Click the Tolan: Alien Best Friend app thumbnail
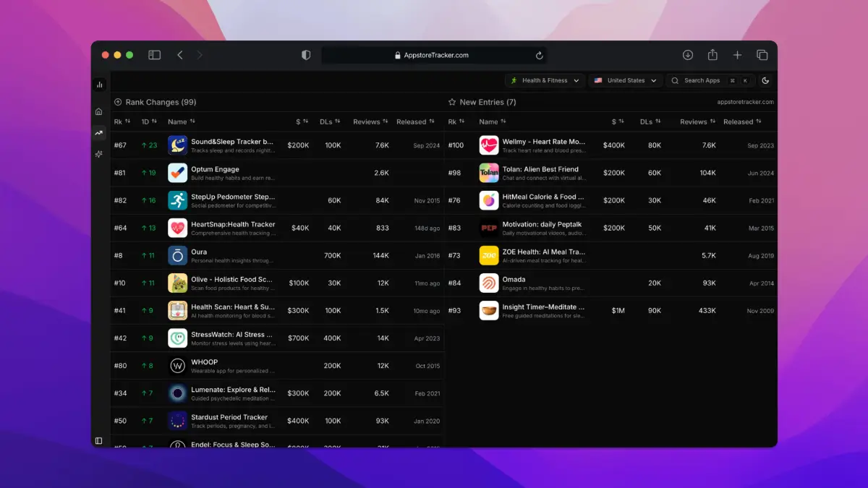 489,173
